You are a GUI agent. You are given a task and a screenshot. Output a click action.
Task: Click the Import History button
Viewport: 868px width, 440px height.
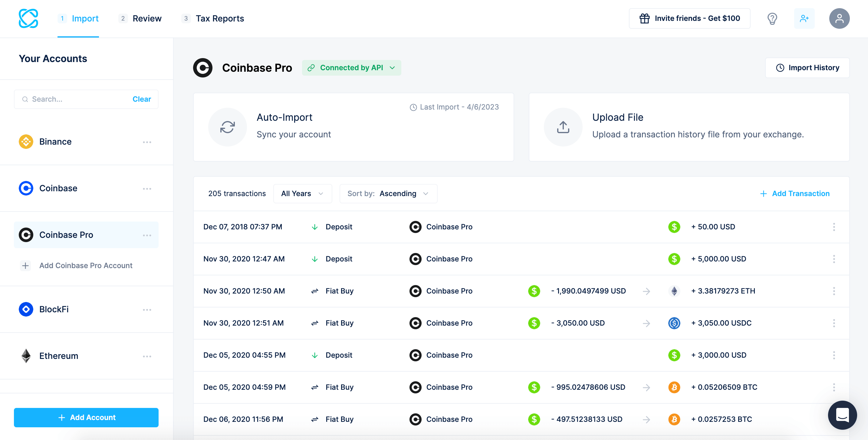point(808,67)
